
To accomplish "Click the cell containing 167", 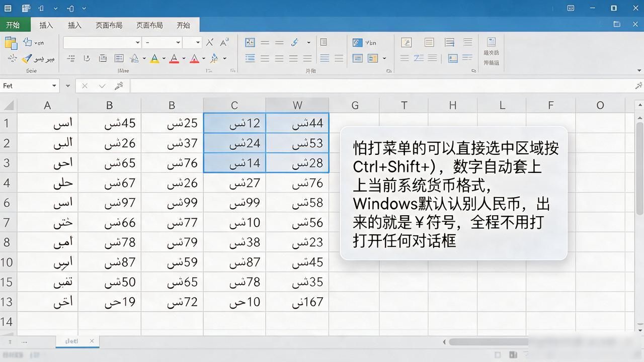I will (x=297, y=302).
